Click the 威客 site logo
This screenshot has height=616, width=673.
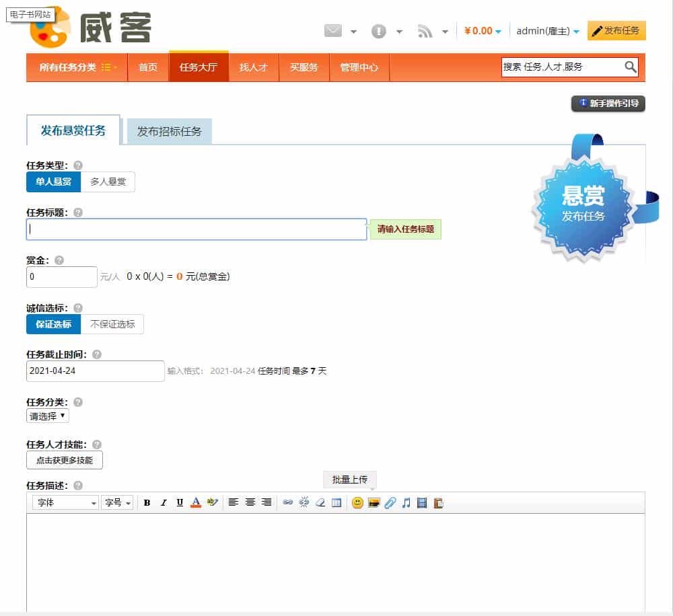90,27
